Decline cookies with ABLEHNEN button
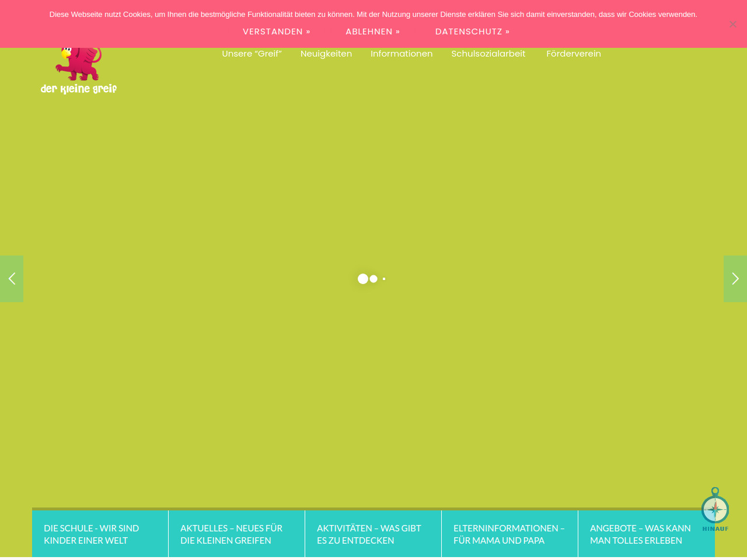 tap(372, 32)
